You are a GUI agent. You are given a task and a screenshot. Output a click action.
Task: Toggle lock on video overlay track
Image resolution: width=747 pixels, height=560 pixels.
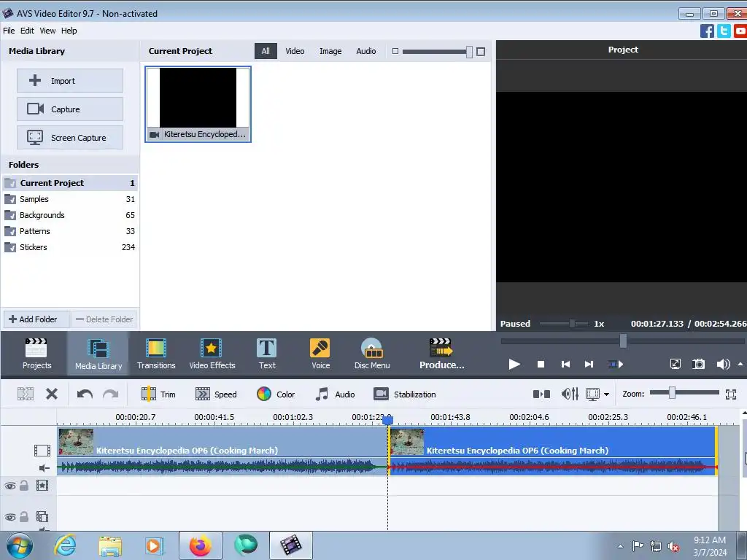pyautogui.click(x=24, y=516)
